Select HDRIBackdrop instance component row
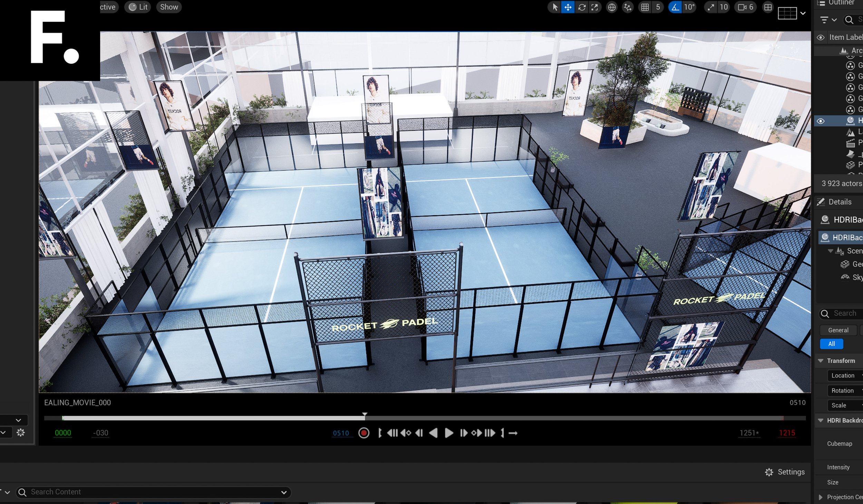The width and height of the screenshot is (863, 504). (841, 238)
